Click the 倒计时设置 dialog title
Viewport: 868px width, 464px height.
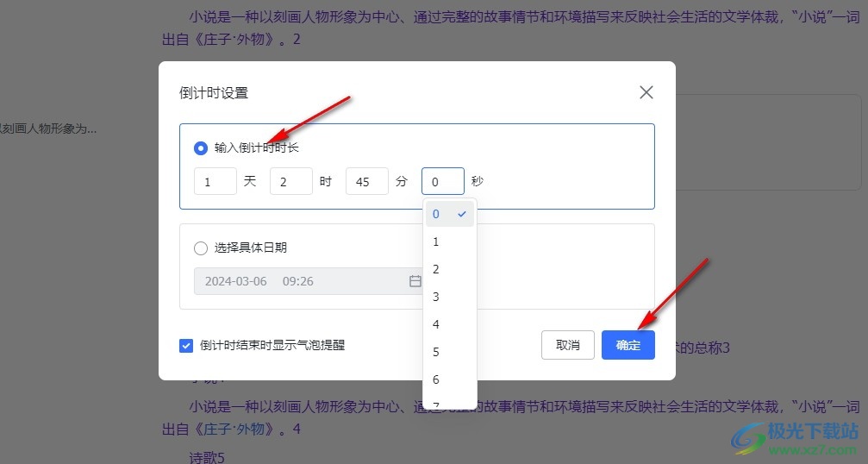pos(214,93)
